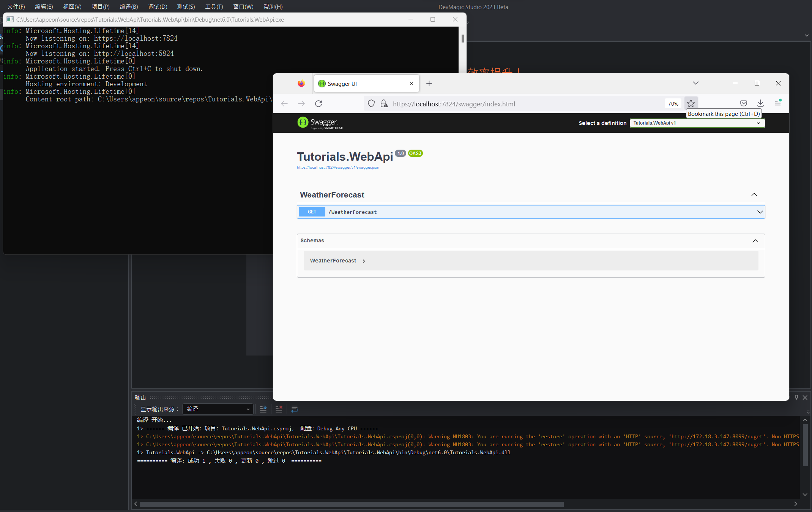812x512 pixels.
Task: Open the 视图(V) menu
Action: tap(72, 7)
